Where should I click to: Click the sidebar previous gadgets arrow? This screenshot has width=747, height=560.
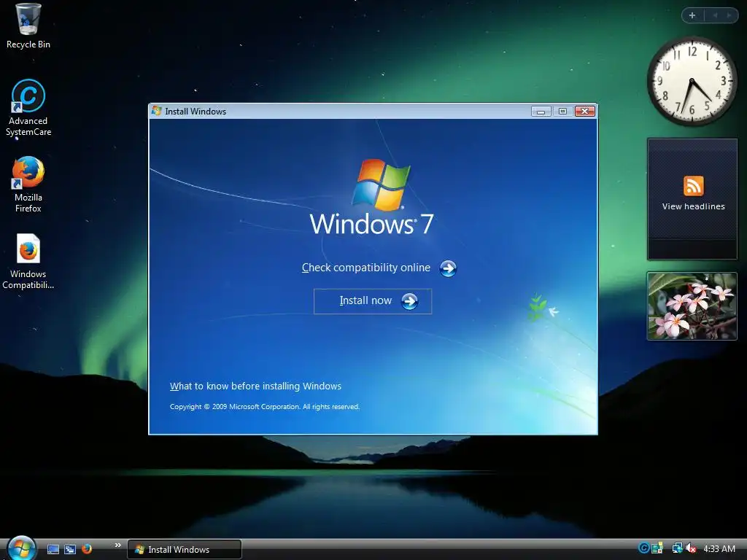tap(715, 15)
